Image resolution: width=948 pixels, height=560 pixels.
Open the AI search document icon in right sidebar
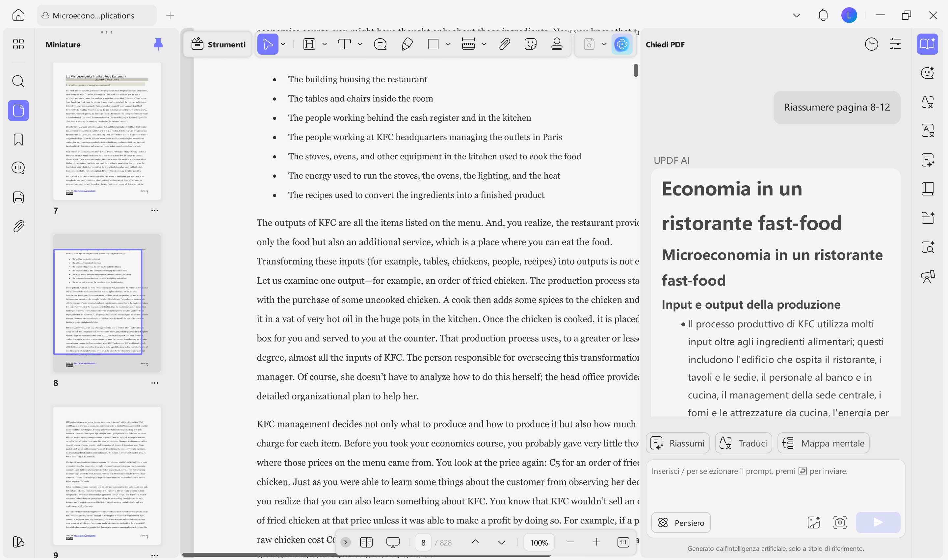(928, 247)
